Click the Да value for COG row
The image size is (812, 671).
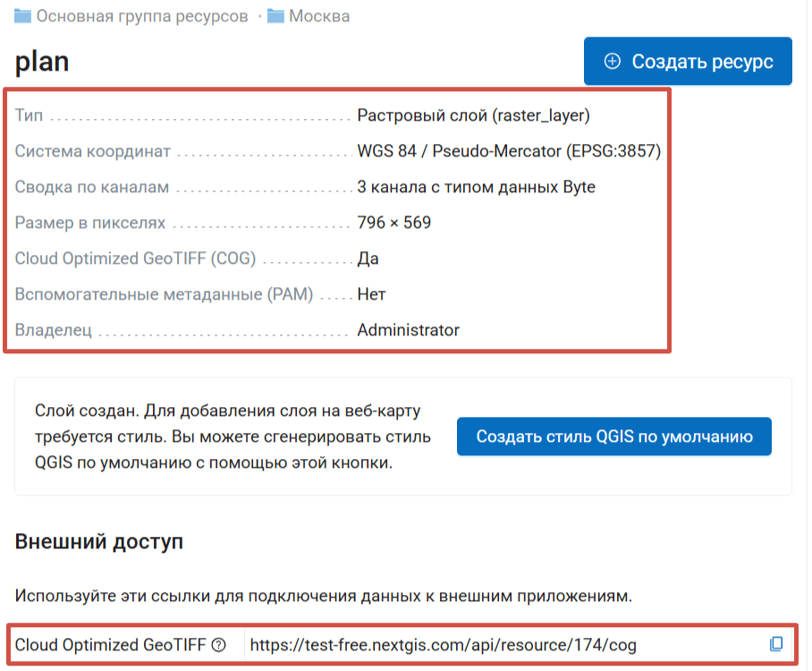[368, 259]
